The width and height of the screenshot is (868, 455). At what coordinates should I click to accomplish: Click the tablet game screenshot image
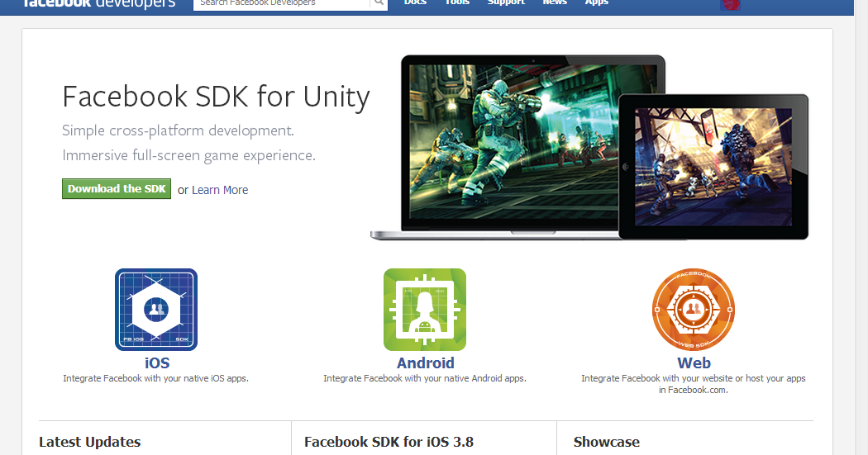pyautogui.click(x=713, y=167)
